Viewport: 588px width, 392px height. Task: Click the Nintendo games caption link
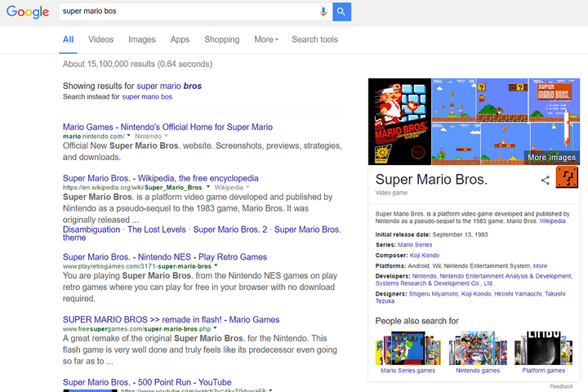tap(478, 371)
